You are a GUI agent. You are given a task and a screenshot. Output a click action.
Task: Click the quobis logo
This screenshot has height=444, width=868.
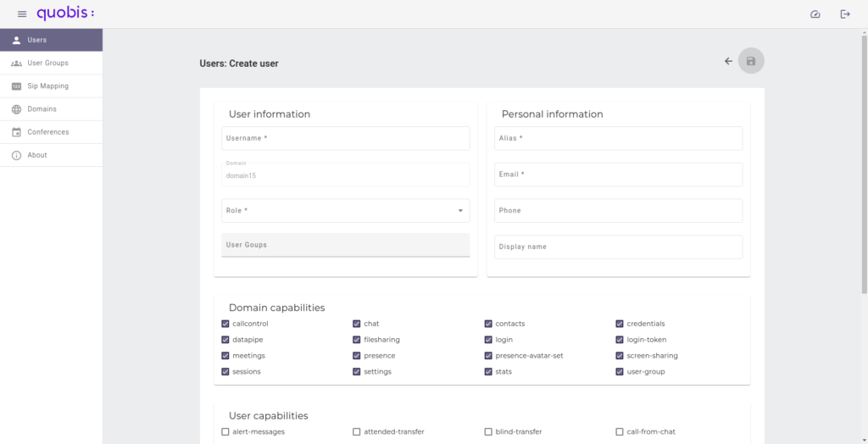click(65, 14)
